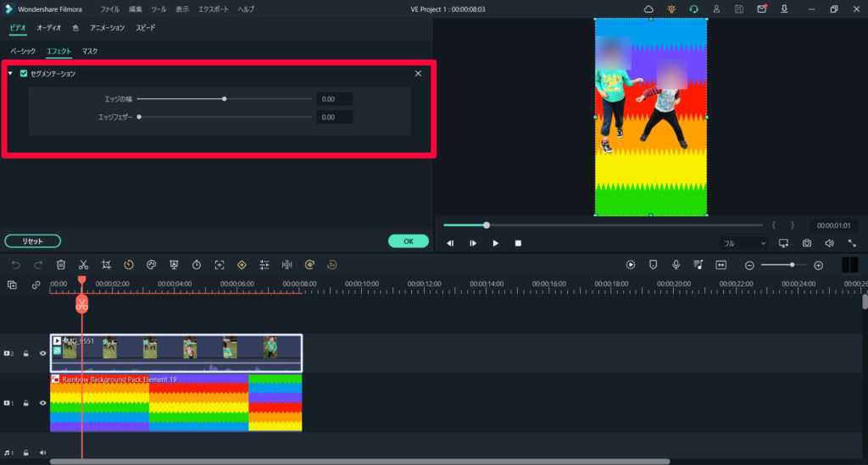
Task: Open the display settings monitor dropdown
Action: pos(783,243)
